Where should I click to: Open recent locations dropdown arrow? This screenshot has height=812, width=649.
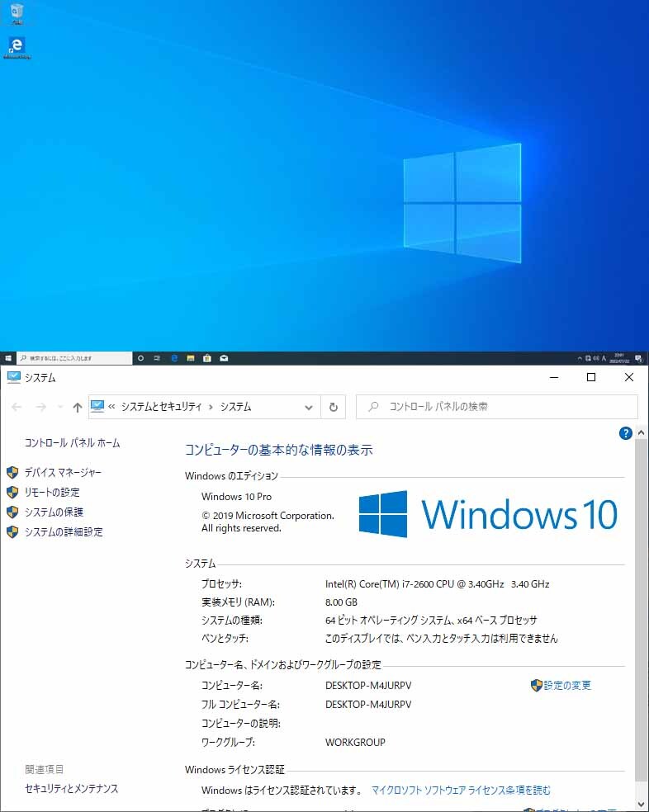pos(60,407)
